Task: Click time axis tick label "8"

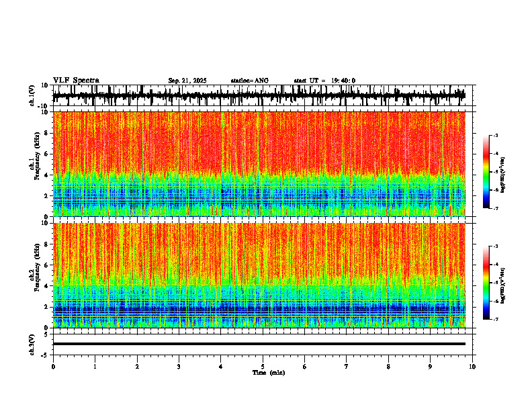Action: (x=388, y=367)
